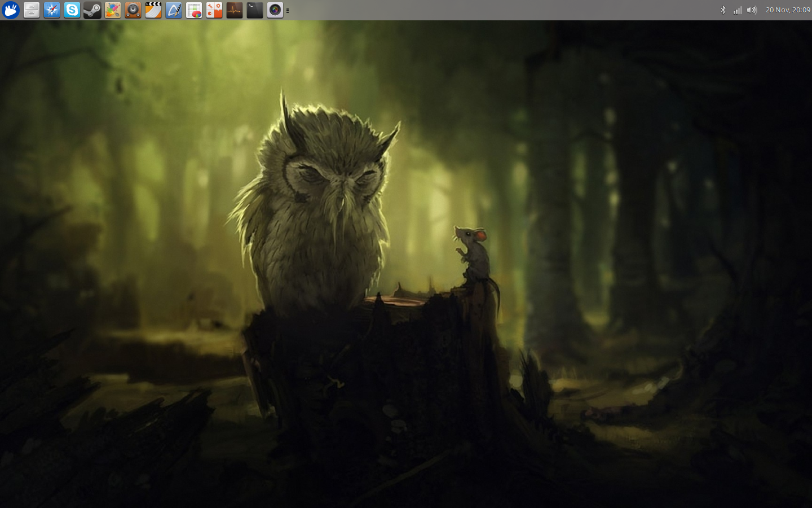Launch Skype from the panel
Screen dimensions: 812x508
click(x=72, y=10)
